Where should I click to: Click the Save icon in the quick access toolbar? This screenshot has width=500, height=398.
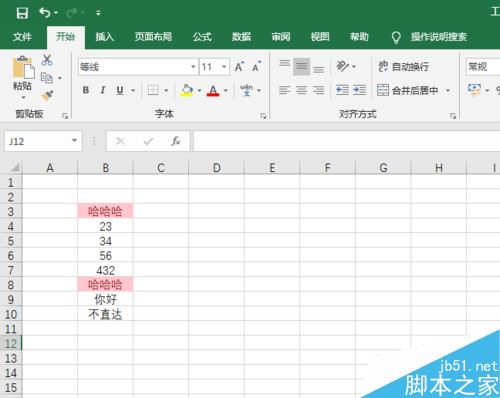22,13
